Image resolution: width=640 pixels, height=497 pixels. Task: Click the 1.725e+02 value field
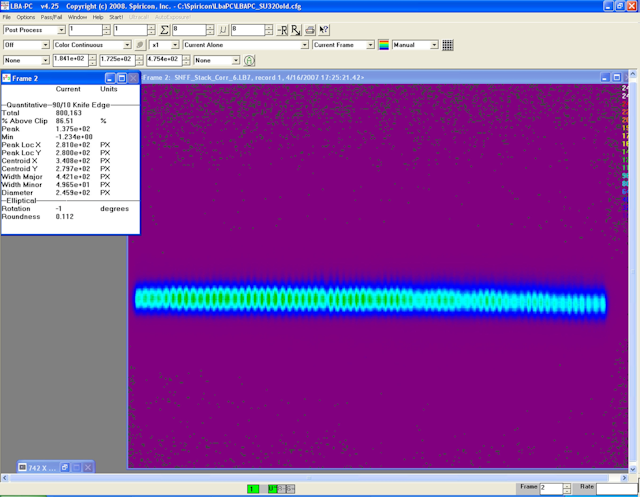118,60
